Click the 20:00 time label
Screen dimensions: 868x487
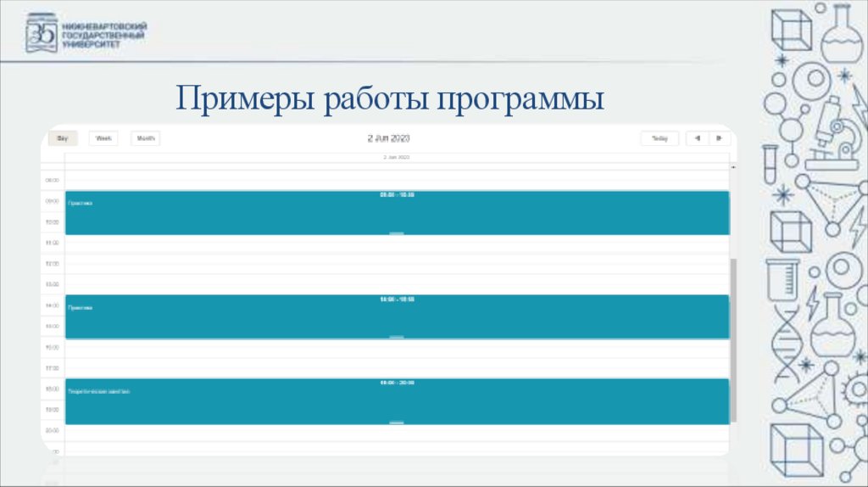pos(52,430)
